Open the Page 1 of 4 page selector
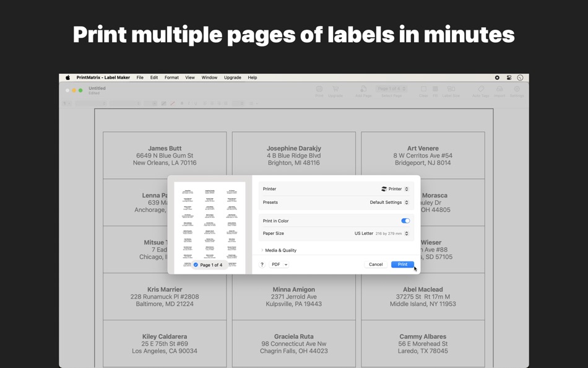Screen dimensions: 588x368 click(x=392, y=89)
